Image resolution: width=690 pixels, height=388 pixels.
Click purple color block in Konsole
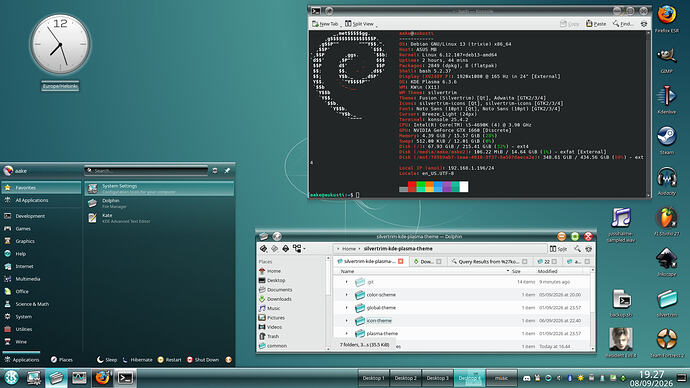pos(447,187)
